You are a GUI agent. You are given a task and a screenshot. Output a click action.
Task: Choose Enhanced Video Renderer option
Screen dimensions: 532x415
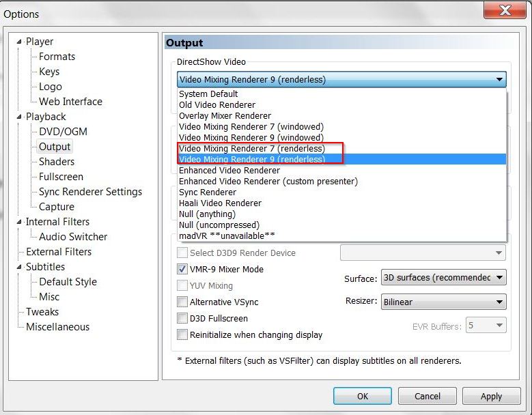(341, 170)
